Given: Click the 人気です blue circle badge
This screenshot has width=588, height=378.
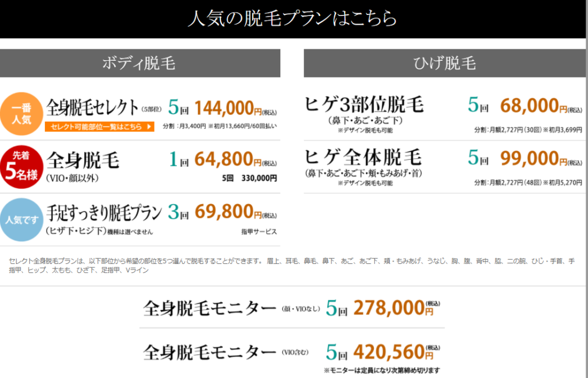Looking at the screenshot, I should click(x=21, y=220).
